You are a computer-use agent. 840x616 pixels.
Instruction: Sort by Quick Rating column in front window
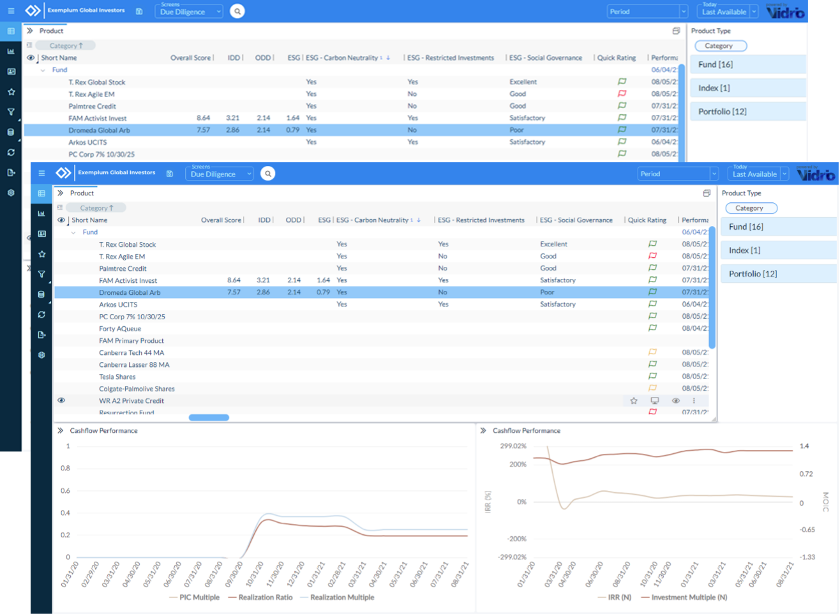[x=647, y=220]
